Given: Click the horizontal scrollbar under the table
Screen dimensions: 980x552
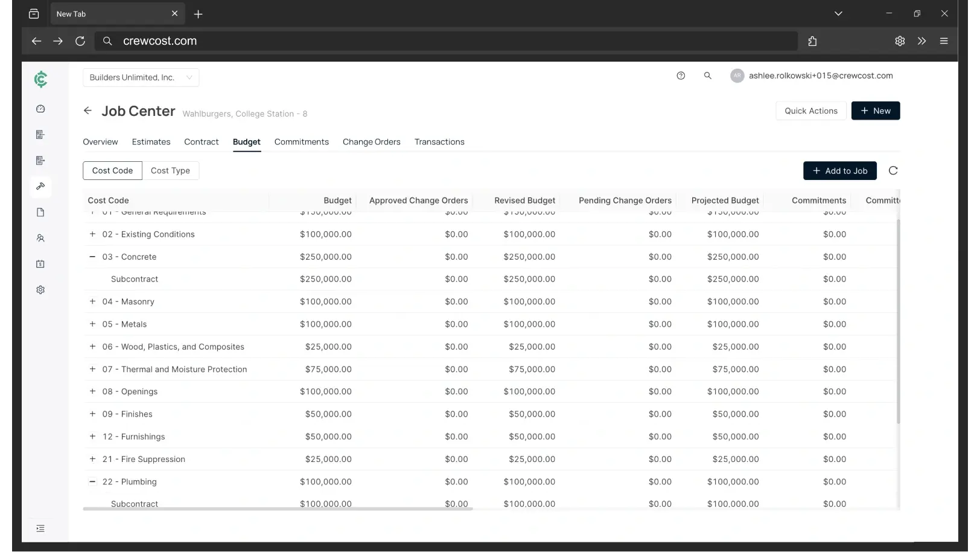Looking at the screenshot, I should point(278,509).
